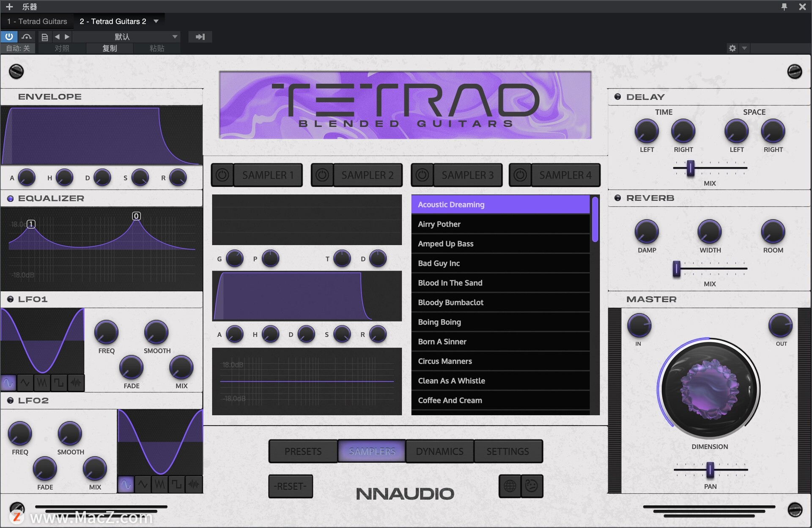
Task: Click the Delay MIX slider handle
Action: (x=691, y=168)
